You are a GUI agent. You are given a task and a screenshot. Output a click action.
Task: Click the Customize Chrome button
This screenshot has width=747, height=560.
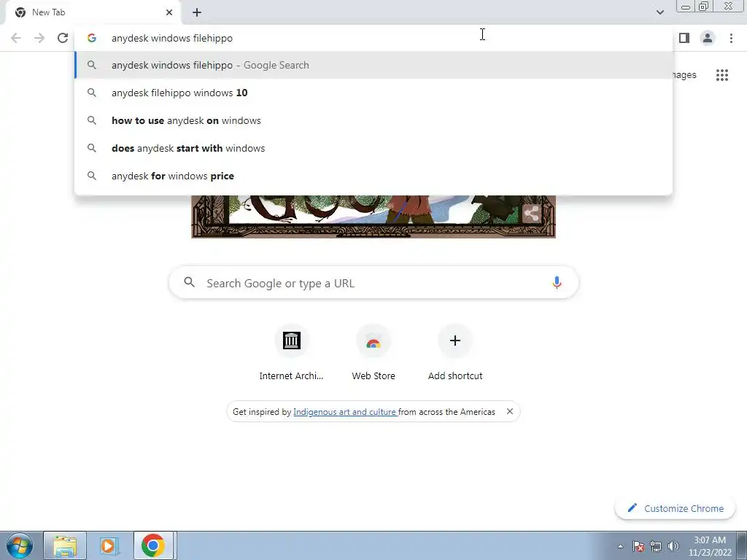(x=675, y=508)
